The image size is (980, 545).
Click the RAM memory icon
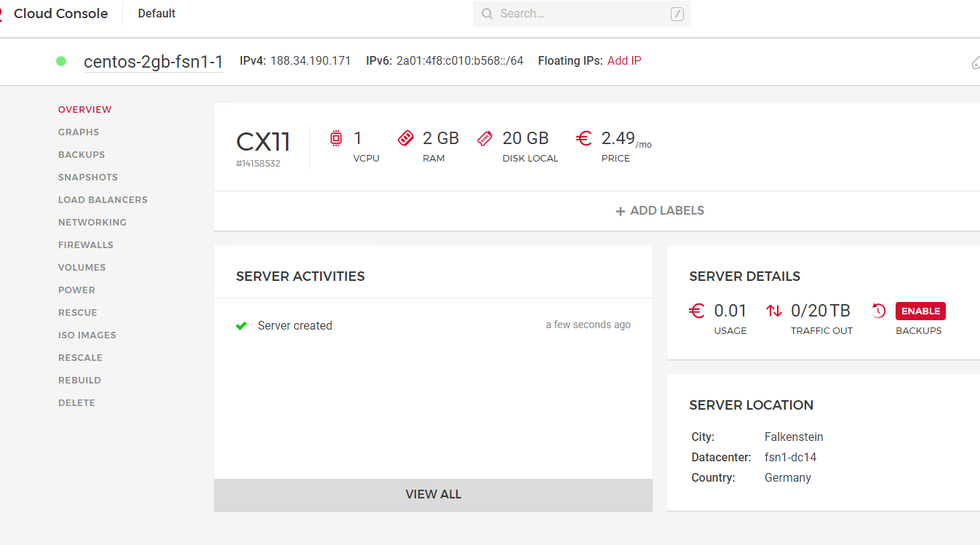click(x=405, y=138)
